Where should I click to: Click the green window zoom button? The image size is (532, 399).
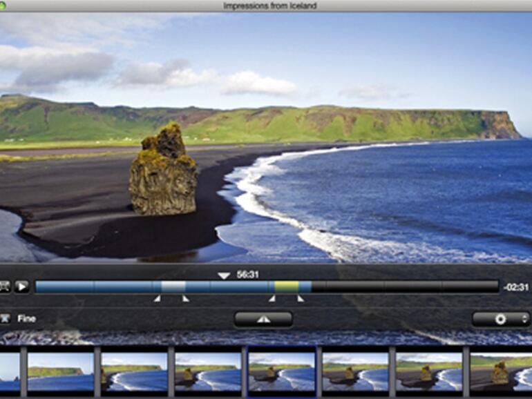1,6
